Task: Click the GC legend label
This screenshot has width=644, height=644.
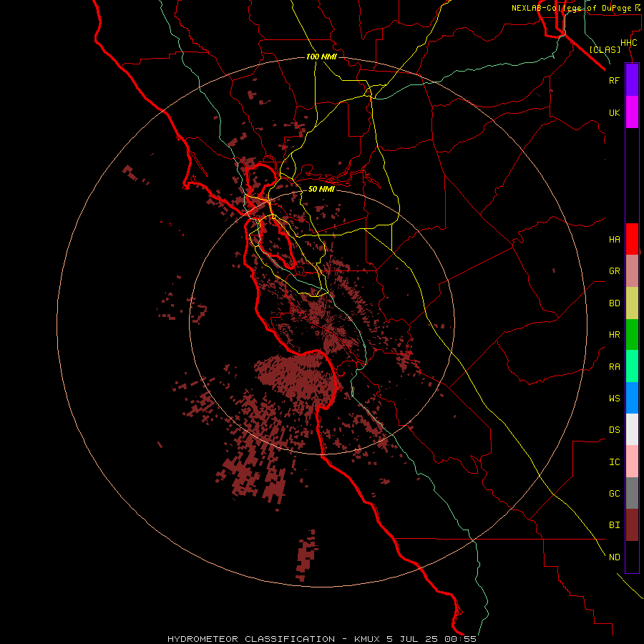Action: 614,493
